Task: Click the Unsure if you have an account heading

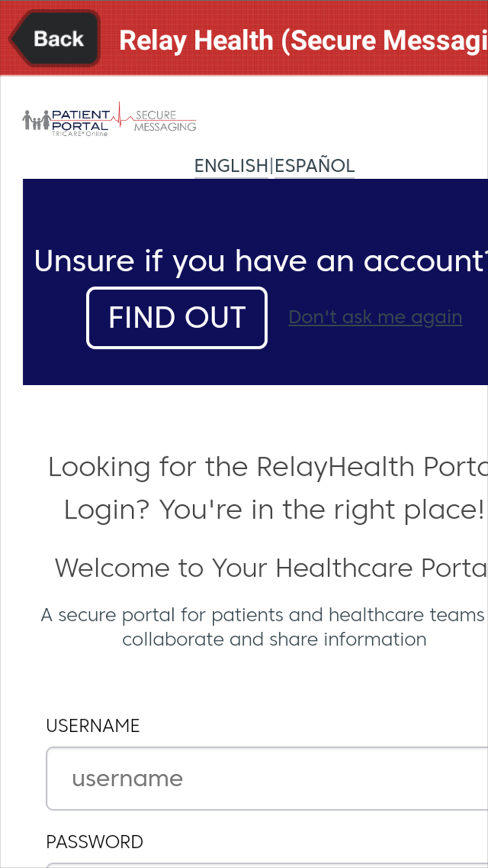Action: (x=261, y=261)
